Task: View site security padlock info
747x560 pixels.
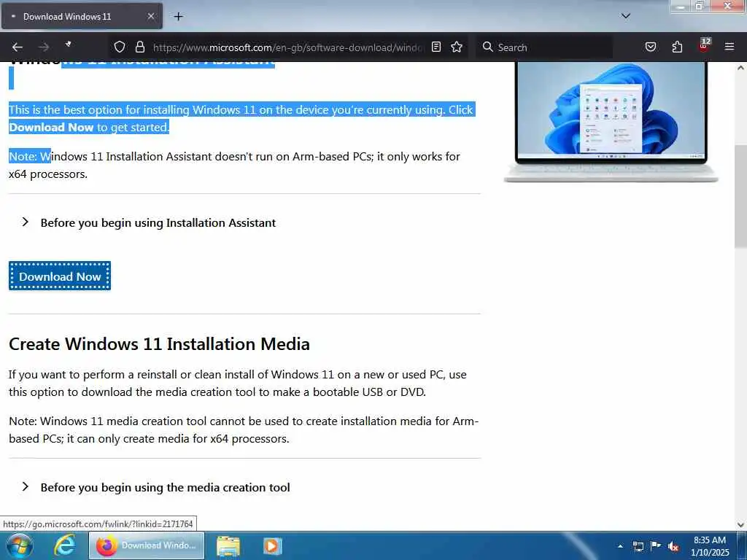Action: (139, 47)
